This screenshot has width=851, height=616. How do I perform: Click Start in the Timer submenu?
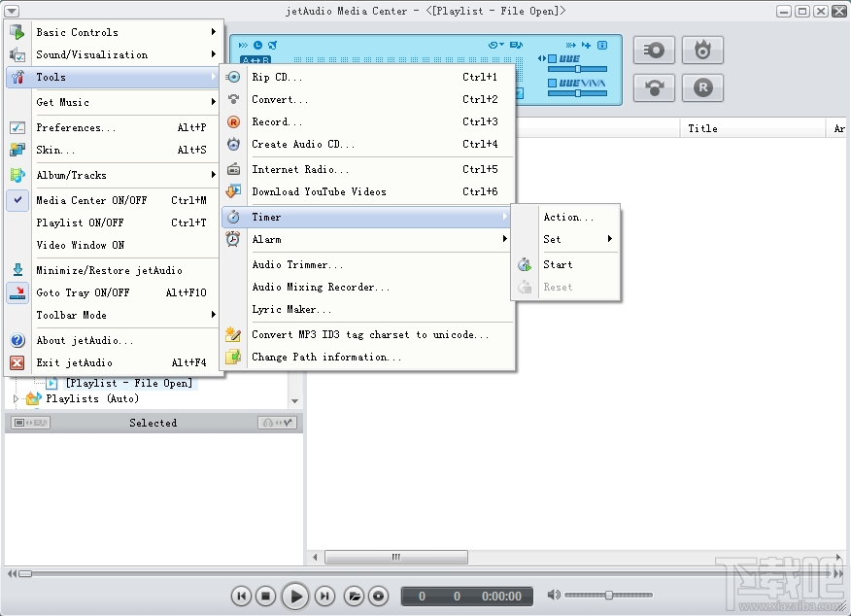tap(558, 263)
